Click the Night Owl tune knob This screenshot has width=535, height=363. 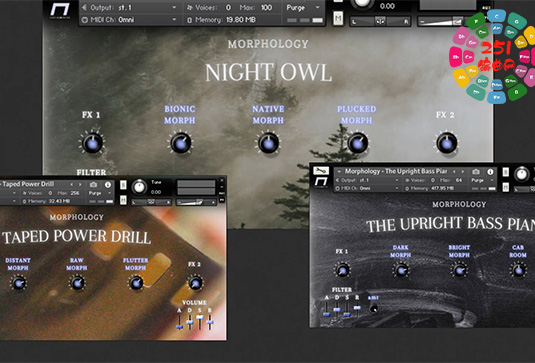click(x=362, y=3)
